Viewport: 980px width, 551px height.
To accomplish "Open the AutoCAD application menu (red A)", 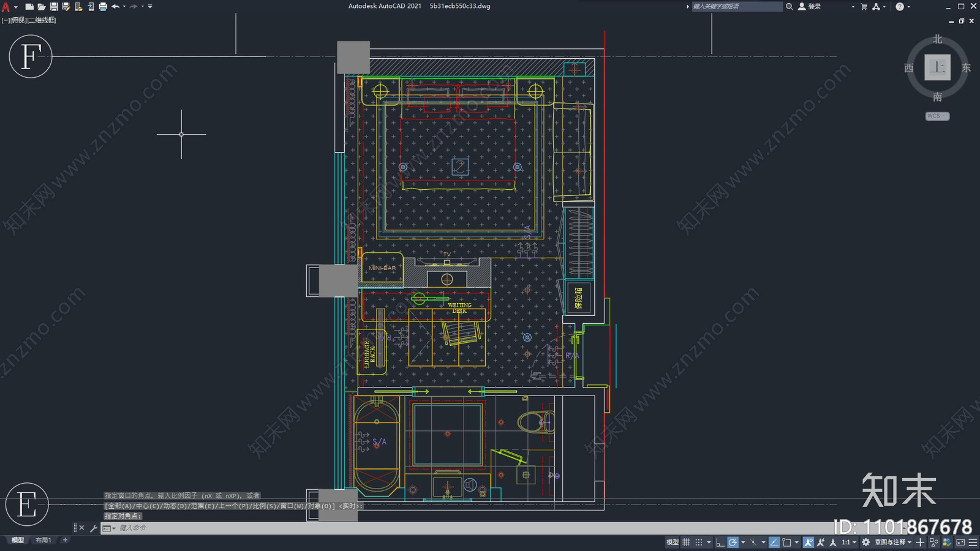I will pyautogui.click(x=6, y=6).
